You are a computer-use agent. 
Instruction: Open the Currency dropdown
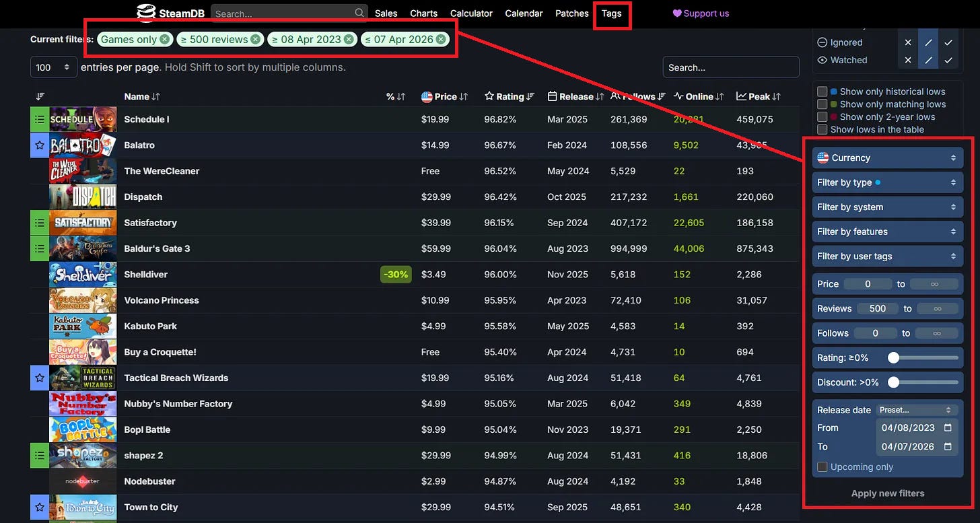pos(888,158)
